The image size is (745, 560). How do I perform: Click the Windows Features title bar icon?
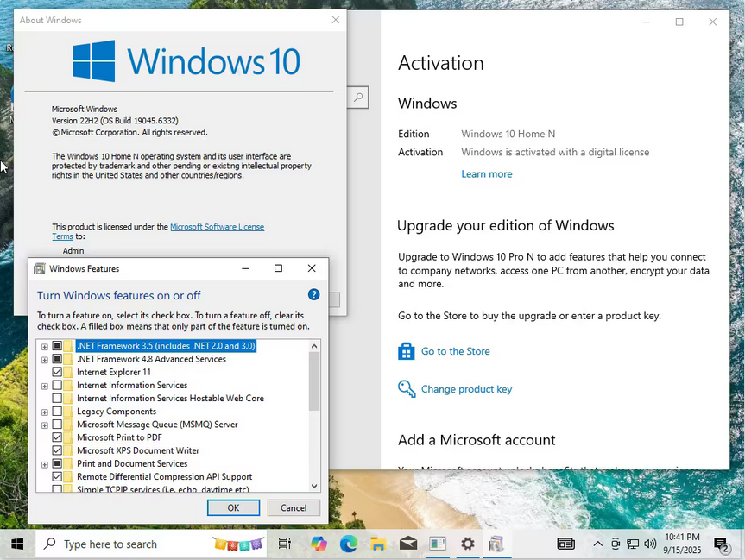point(40,269)
